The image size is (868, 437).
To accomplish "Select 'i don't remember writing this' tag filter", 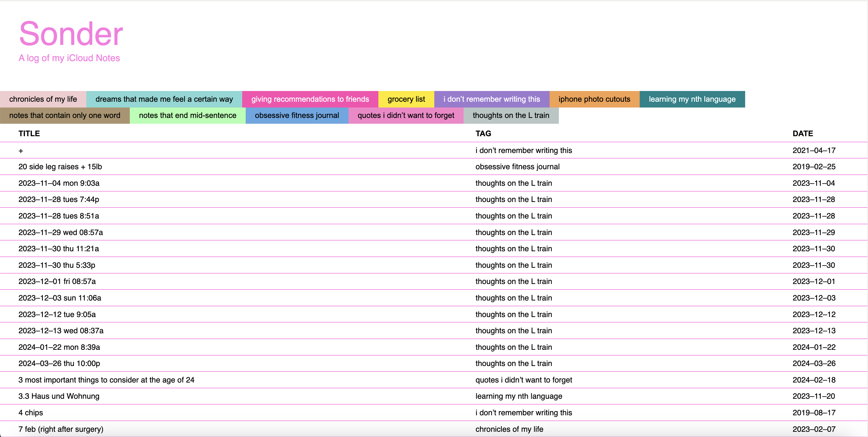I will tap(491, 99).
